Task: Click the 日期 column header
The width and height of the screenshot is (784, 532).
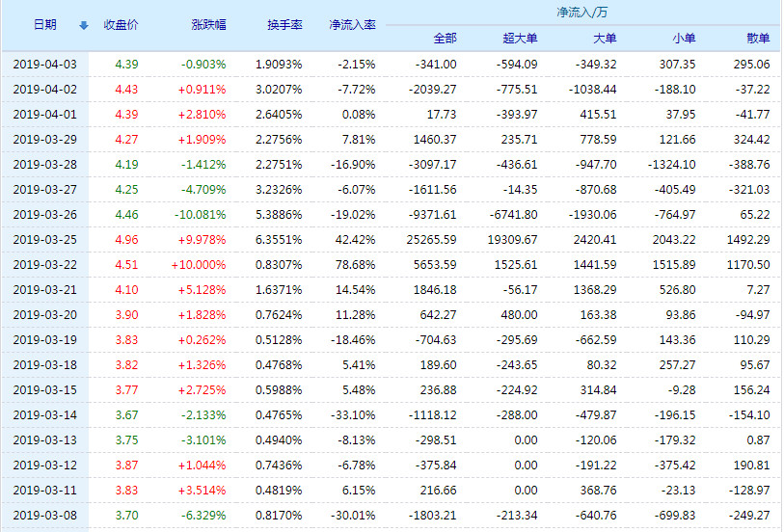Action: [x=45, y=25]
